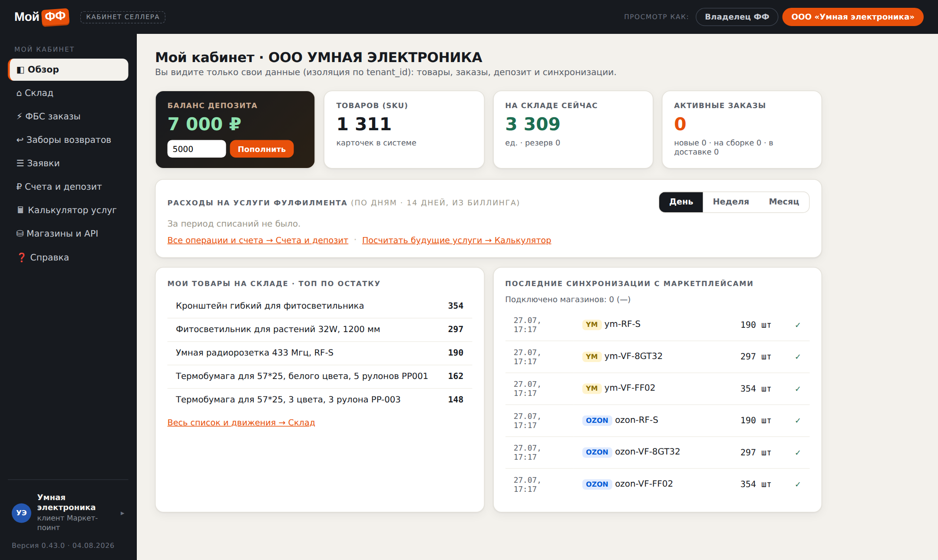Go to ФБС заказы

68,116
